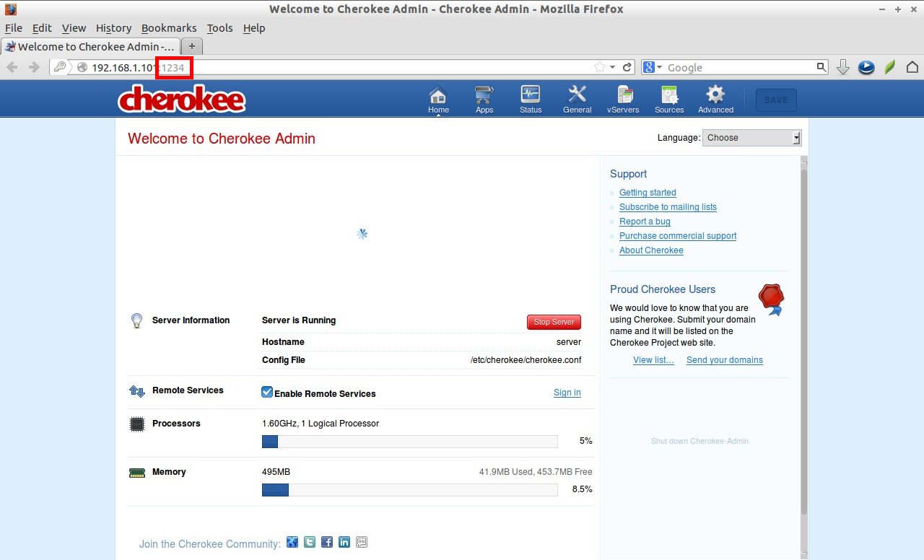Open the Firefox downloads arrow icon
Image resolution: width=924 pixels, height=560 pixels.
(x=843, y=67)
